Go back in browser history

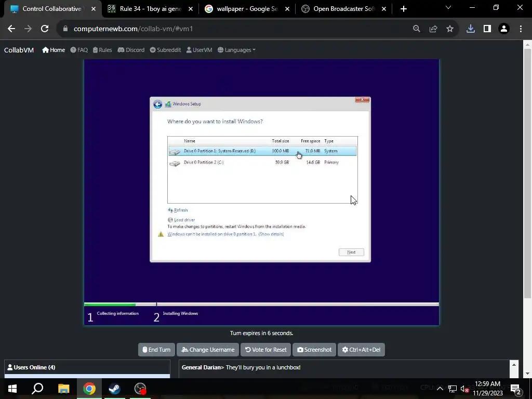pos(11,29)
